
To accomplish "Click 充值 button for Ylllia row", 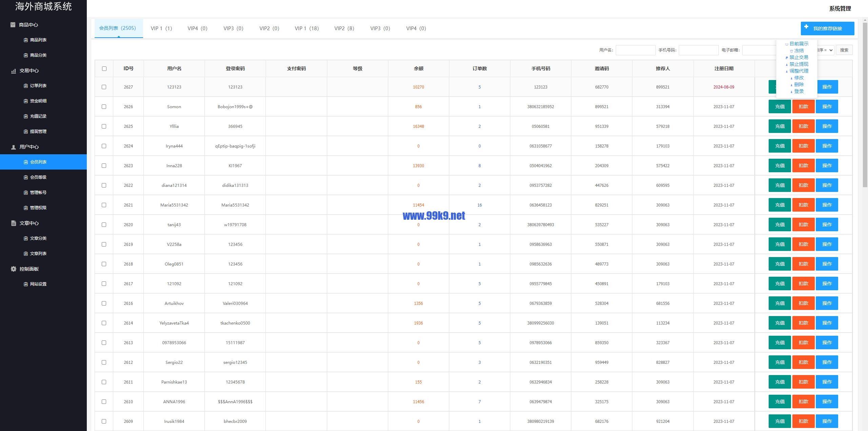I will [x=780, y=126].
